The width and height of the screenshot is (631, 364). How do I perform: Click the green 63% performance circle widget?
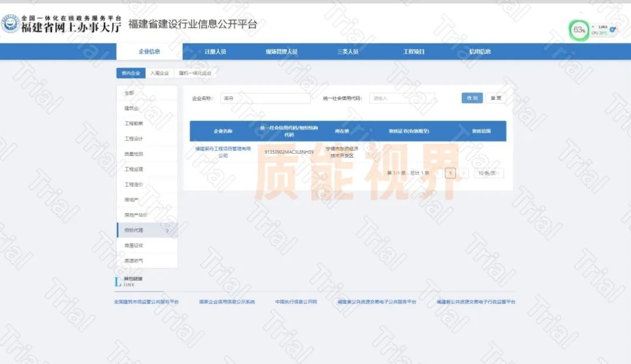[x=578, y=30]
